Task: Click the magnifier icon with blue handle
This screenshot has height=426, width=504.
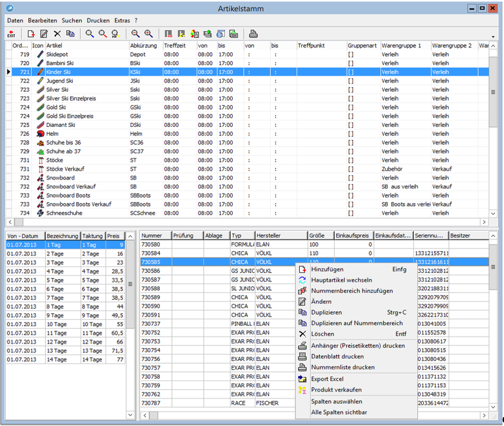Action: pos(90,34)
